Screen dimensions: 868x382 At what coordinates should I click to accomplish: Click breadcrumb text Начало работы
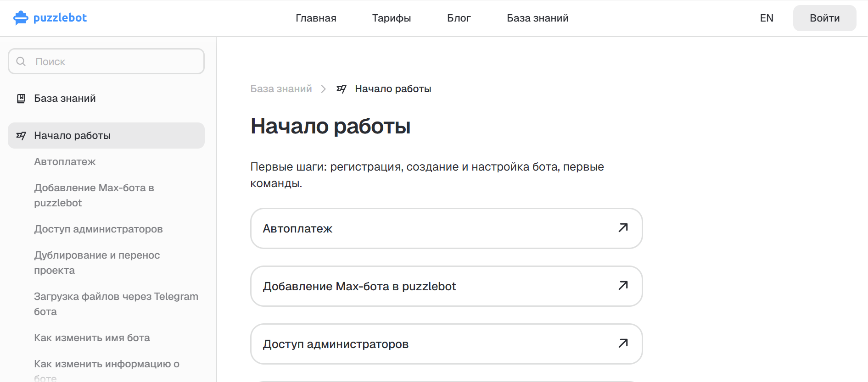(393, 89)
